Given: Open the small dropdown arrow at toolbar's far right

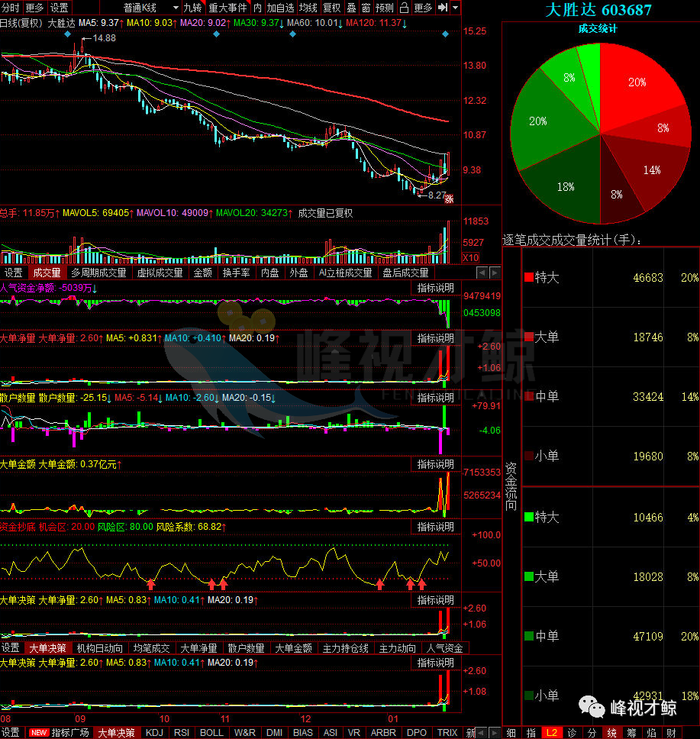Looking at the screenshot, I should click(456, 8).
